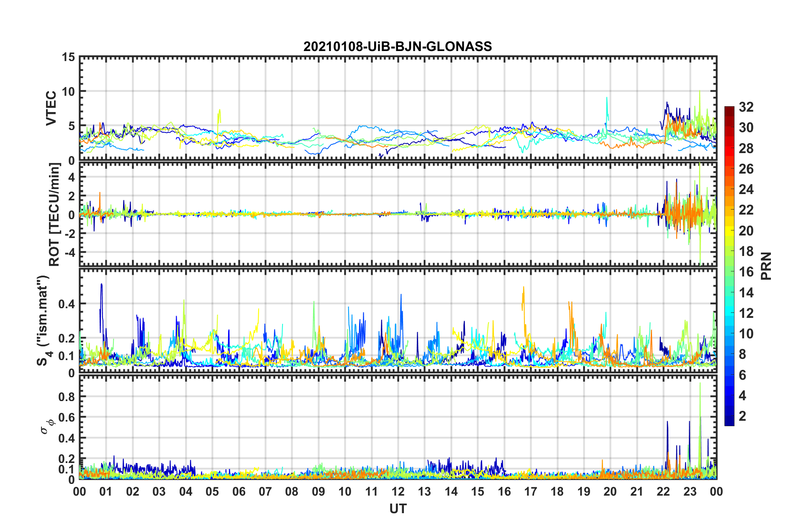Click the S4 axis tick label 0.1
Screen dimensions: 796x532
point(67,356)
